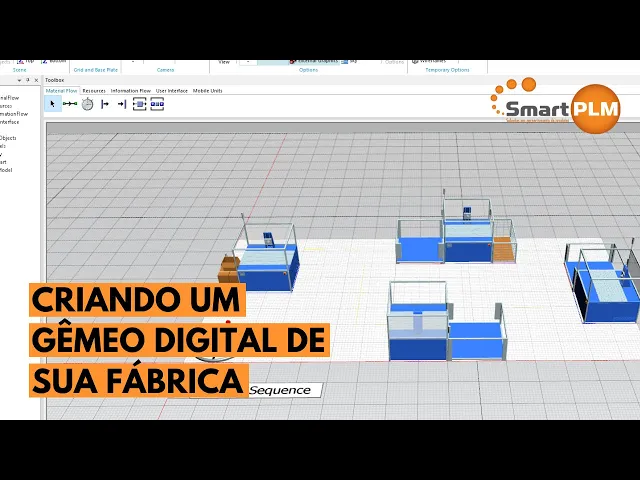640x480 pixels.
Task: Select the InformationFlow folder in the tree
Action: click(x=14, y=114)
